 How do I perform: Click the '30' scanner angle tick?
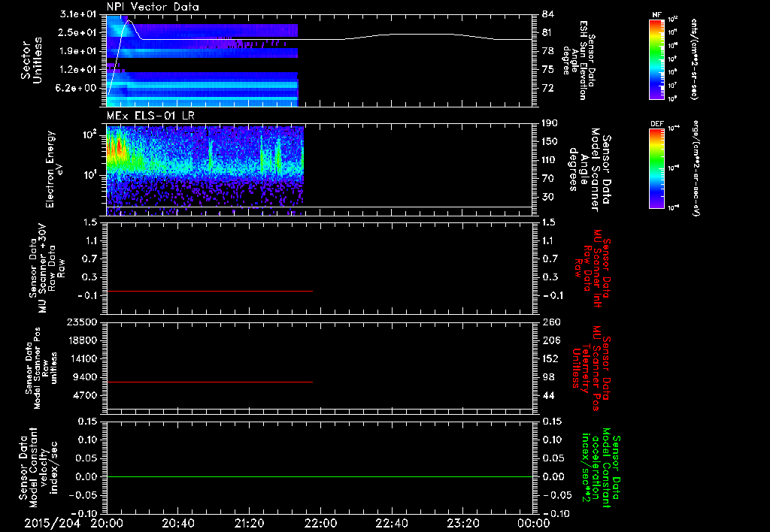pos(548,198)
